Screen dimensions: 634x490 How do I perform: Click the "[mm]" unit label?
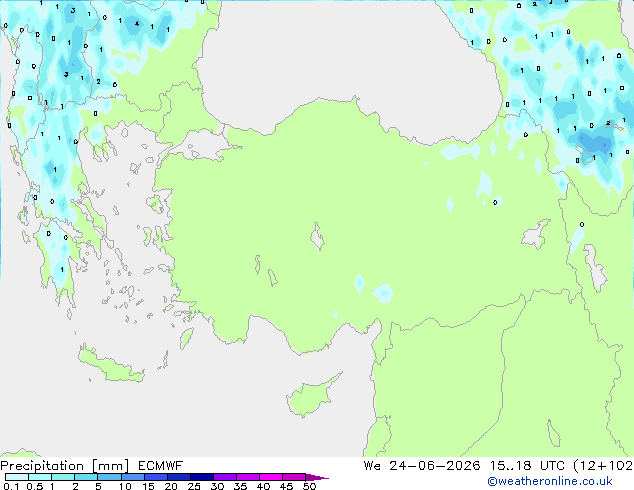(x=111, y=466)
